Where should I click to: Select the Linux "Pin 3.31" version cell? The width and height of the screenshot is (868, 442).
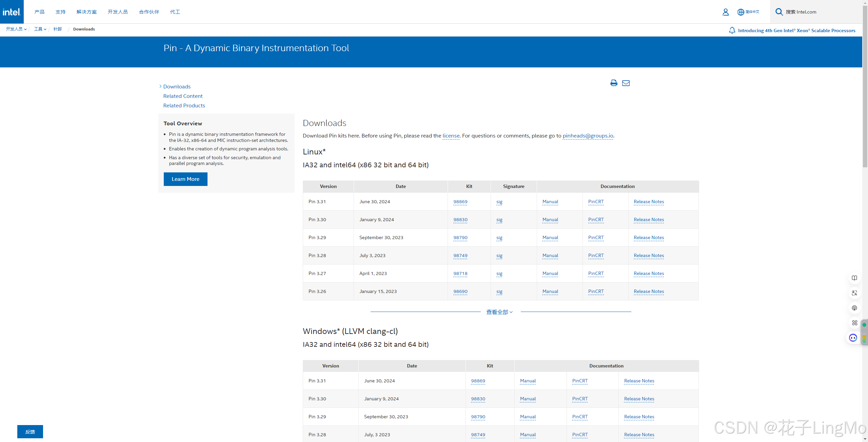[328, 202]
